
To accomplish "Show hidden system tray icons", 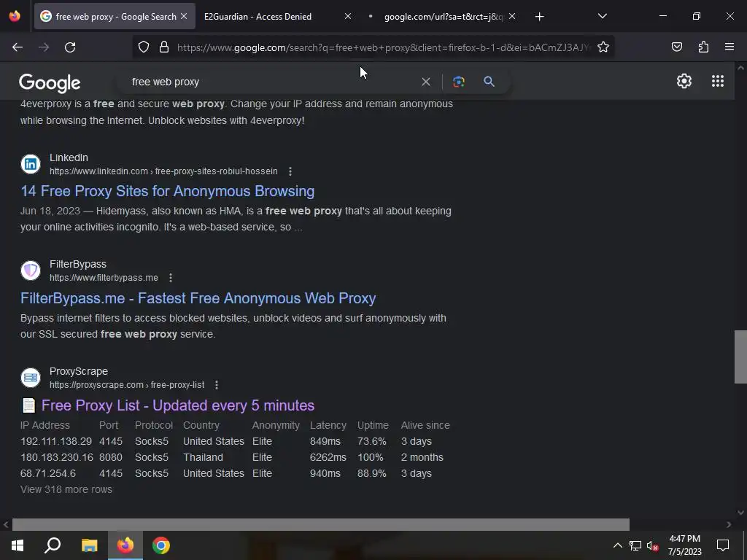I will [x=617, y=545].
